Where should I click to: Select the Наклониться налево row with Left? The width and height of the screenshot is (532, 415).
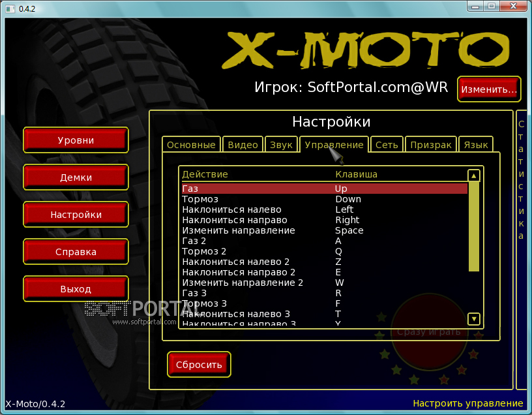click(x=325, y=209)
